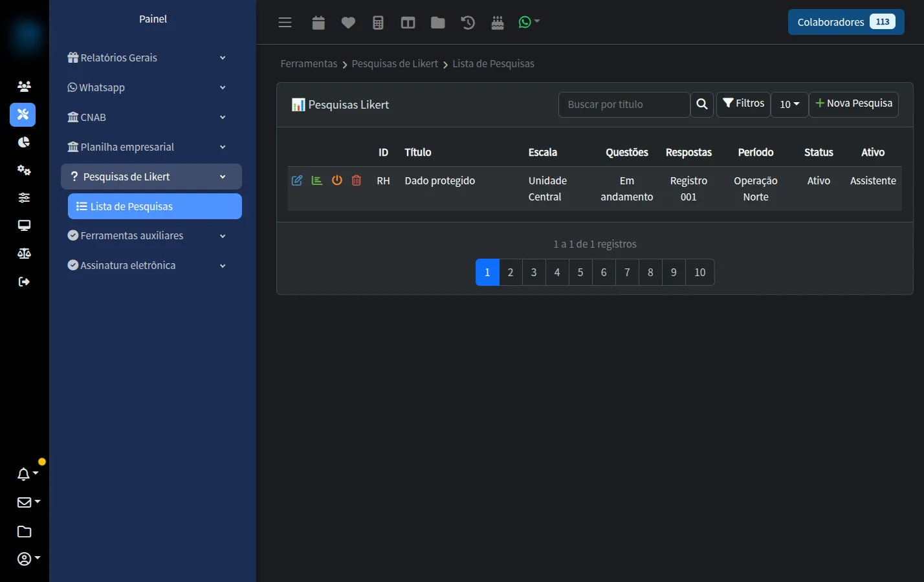Delete survey with red trash icon

point(357,180)
